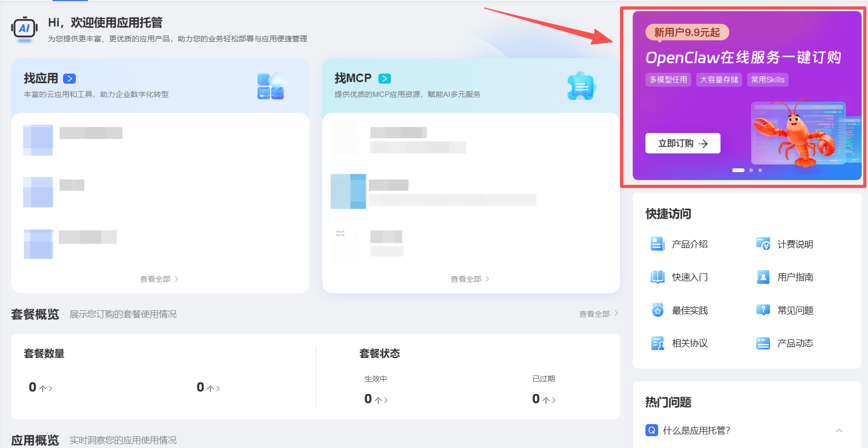
Task: Open the 产品介绍 quick link
Action: click(689, 244)
